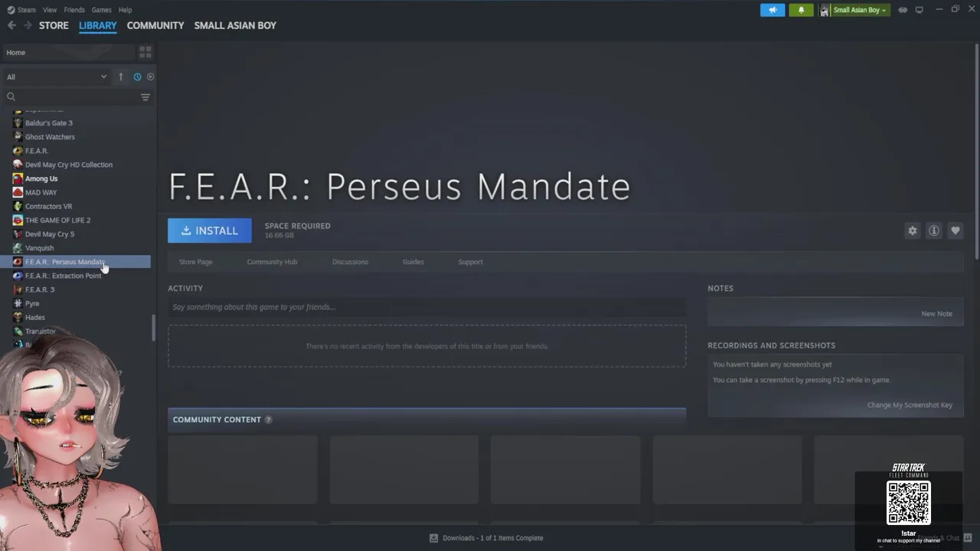Click the Community Content help question mark
980x551 pixels.
tap(268, 419)
